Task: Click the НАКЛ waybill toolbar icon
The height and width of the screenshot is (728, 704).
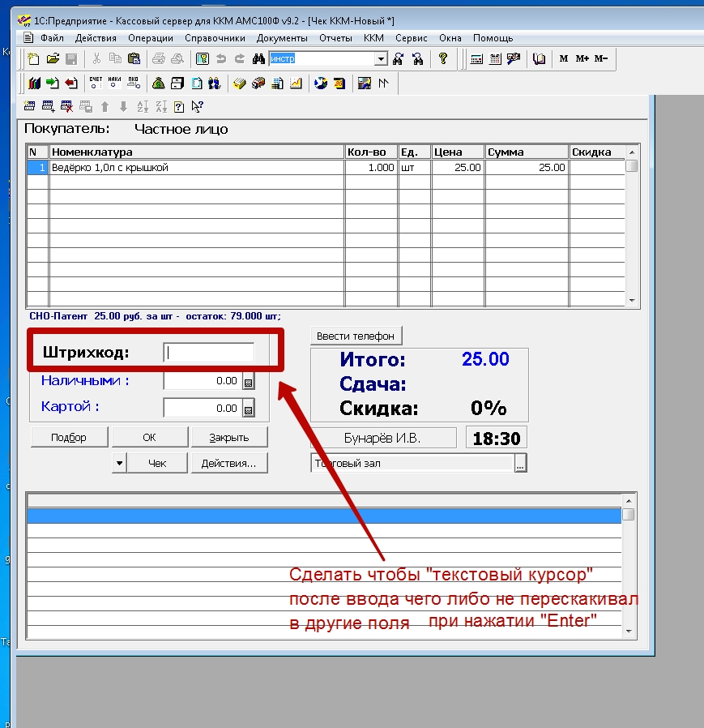Action: click(x=114, y=83)
